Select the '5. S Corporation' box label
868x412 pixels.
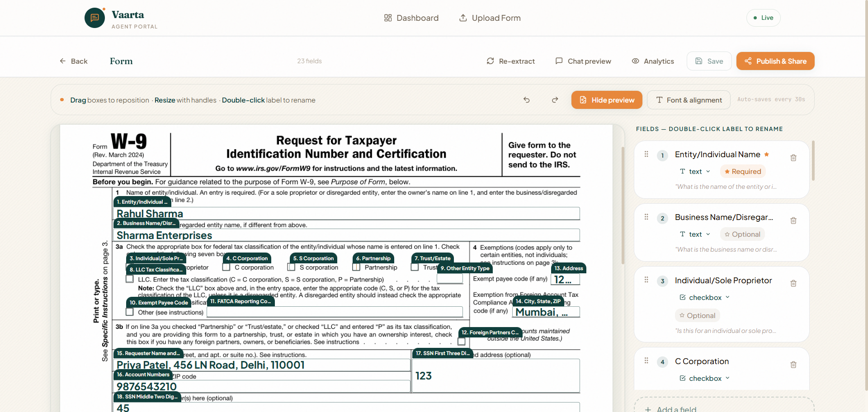click(313, 258)
